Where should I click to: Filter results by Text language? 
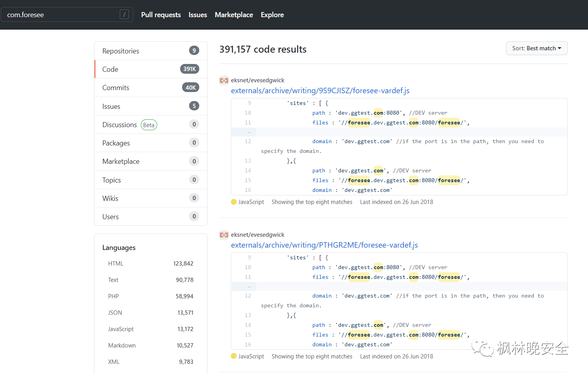(151, 280)
